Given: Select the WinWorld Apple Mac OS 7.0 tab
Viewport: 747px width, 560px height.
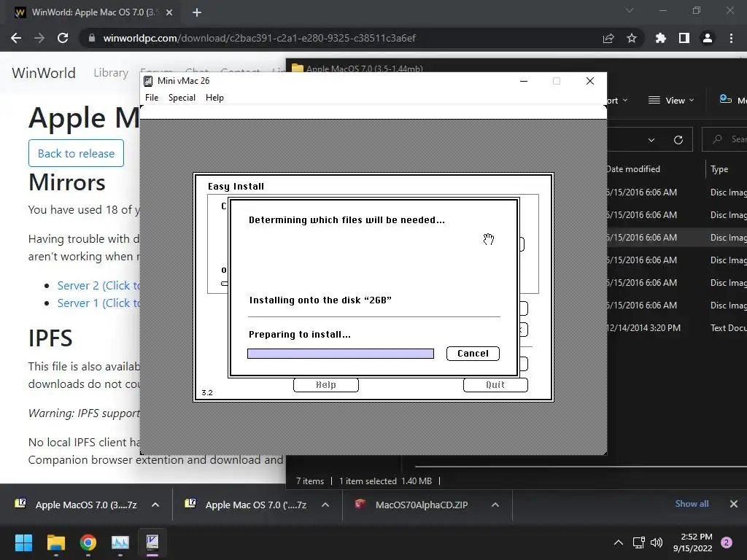Looking at the screenshot, I should (93, 12).
